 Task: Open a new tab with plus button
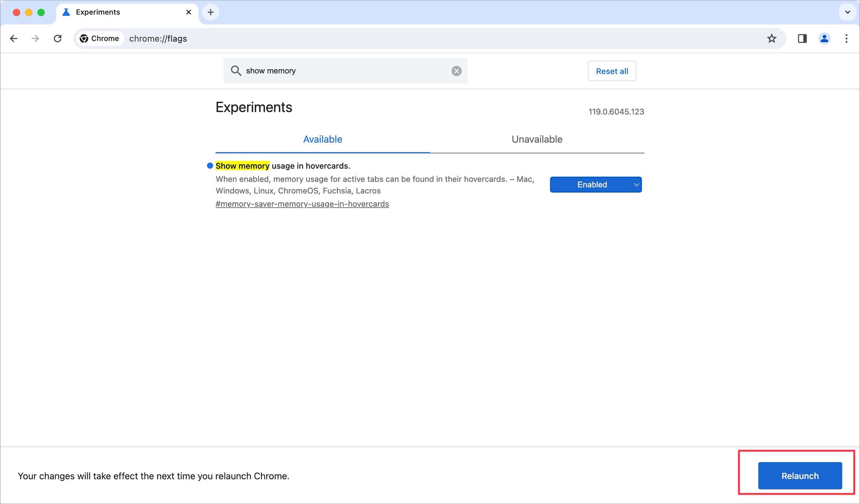point(211,12)
